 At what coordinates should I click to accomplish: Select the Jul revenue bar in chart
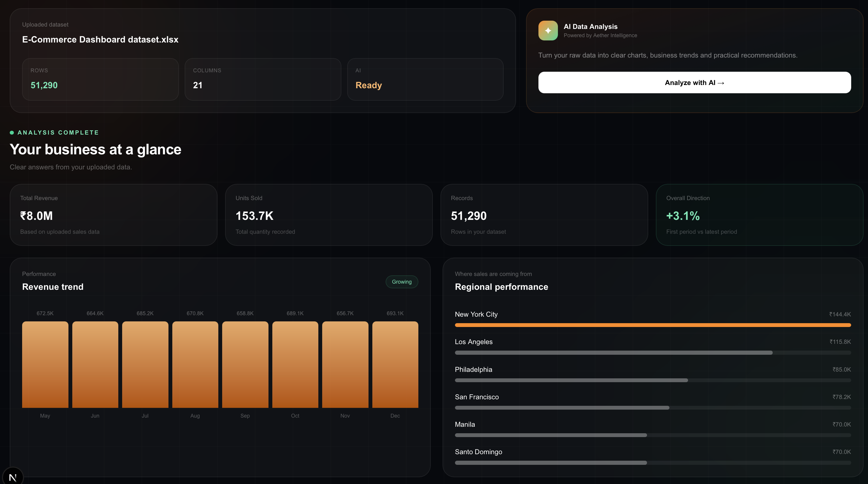[145, 364]
